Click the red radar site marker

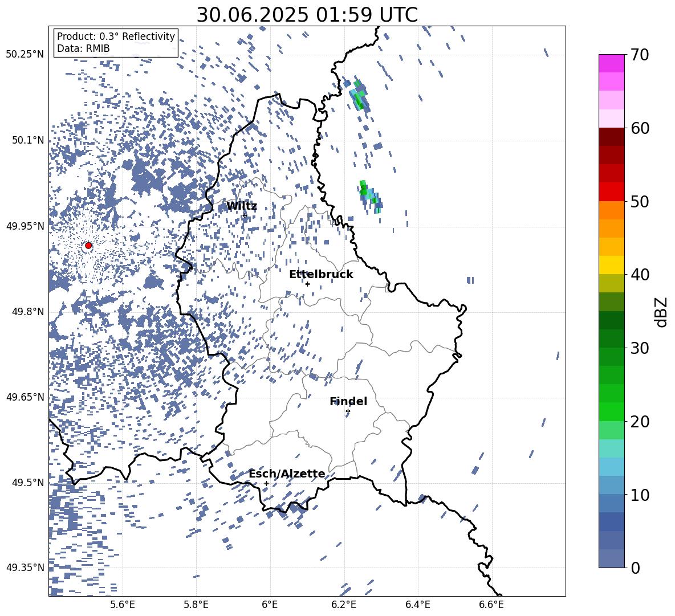click(88, 246)
